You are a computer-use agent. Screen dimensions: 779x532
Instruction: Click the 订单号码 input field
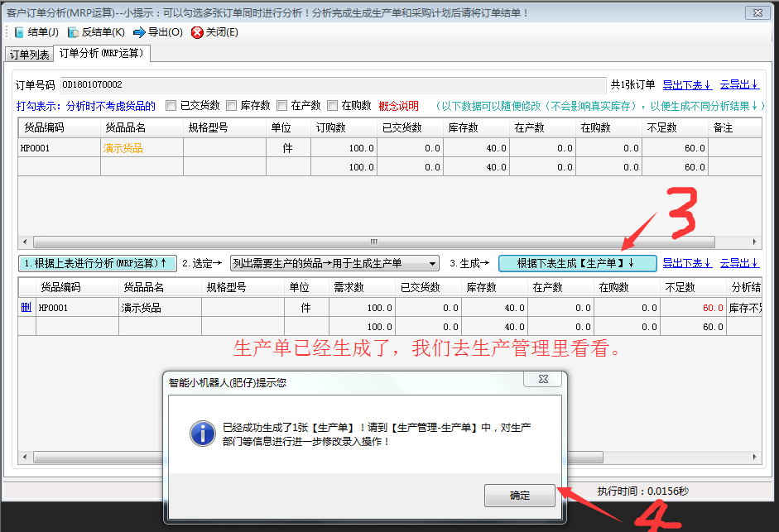click(331, 84)
